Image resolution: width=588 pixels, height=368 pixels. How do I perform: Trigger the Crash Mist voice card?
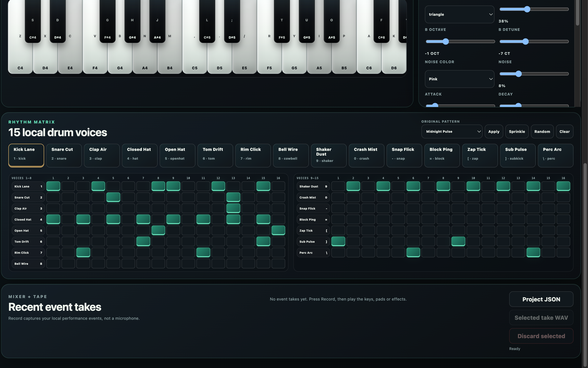click(x=366, y=155)
